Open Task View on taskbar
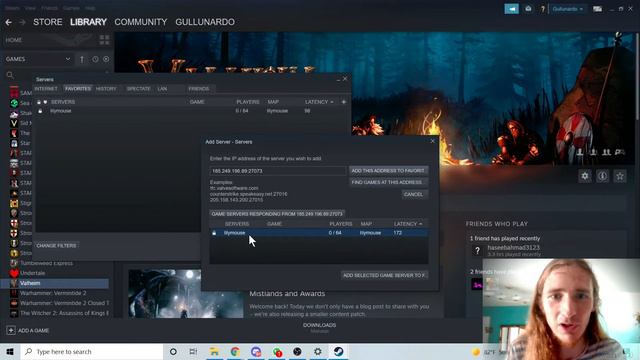 tap(193, 352)
